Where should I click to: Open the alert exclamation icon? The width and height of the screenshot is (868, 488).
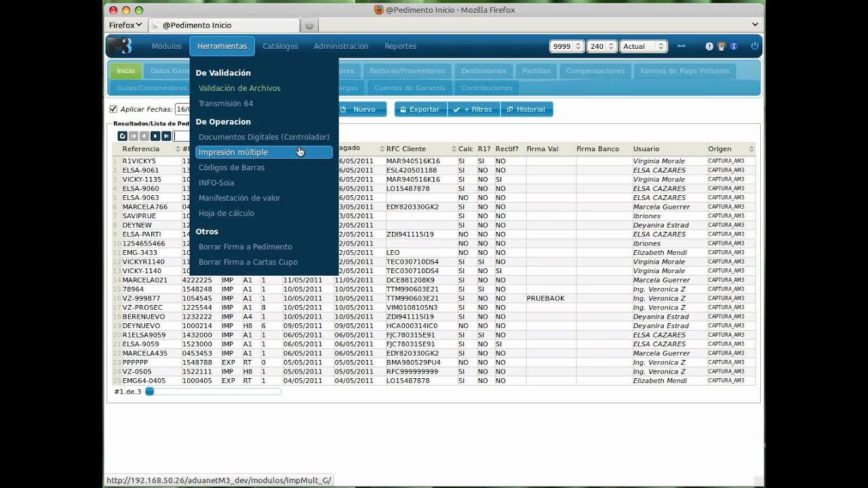(x=709, y=47)
